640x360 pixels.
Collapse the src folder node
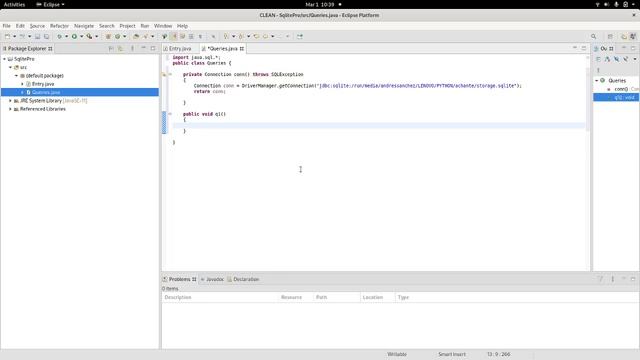pos(10,67)
